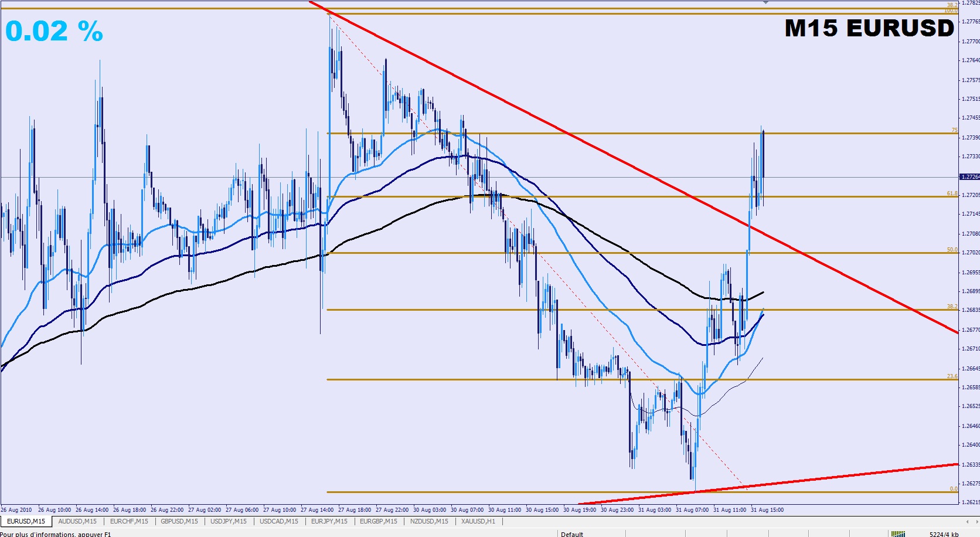Click the 30 Aug 23:00 time label

tap(617, 509)
